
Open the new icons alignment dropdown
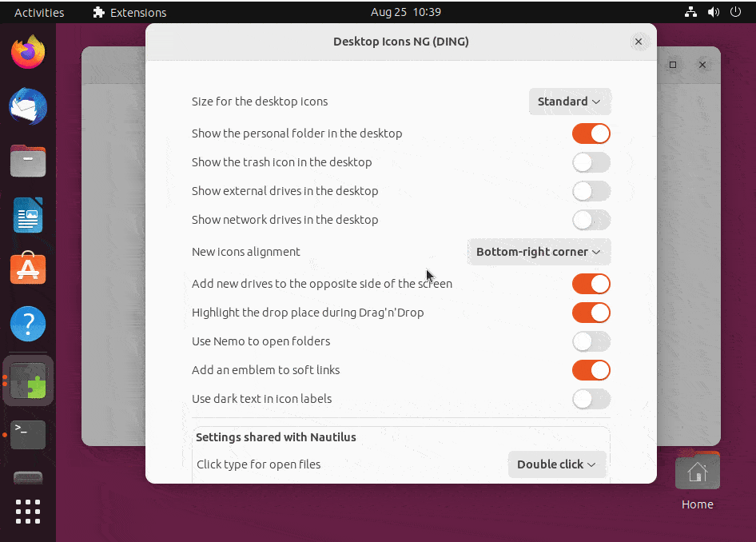[x=539, y=251]
